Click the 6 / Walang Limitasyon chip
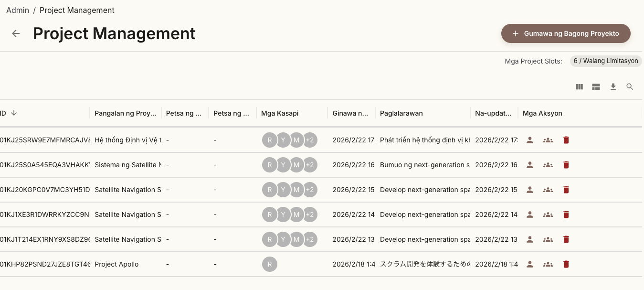The width and height of the screenshot is (644, 290). point(605,61)
